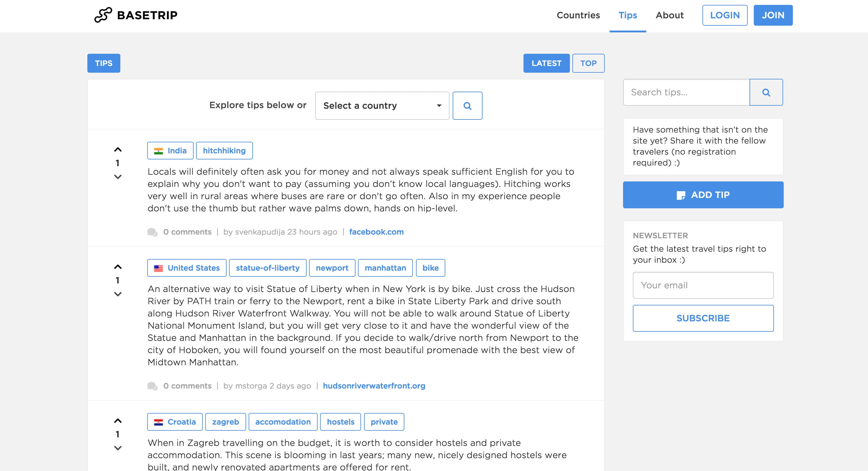Click search icon next to Search tips field

click(766, 92)
